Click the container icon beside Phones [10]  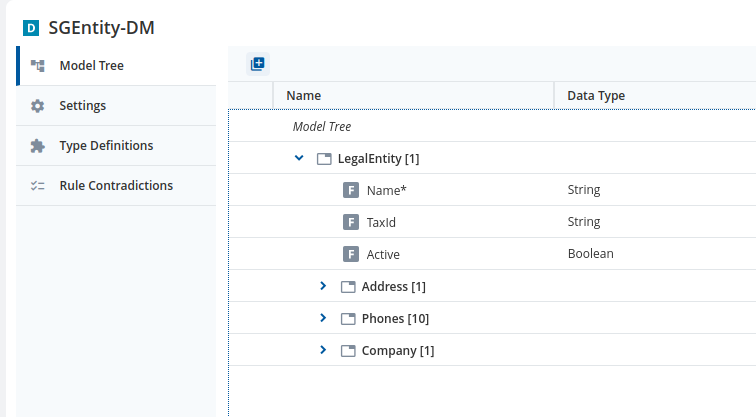tap(348, 319)
